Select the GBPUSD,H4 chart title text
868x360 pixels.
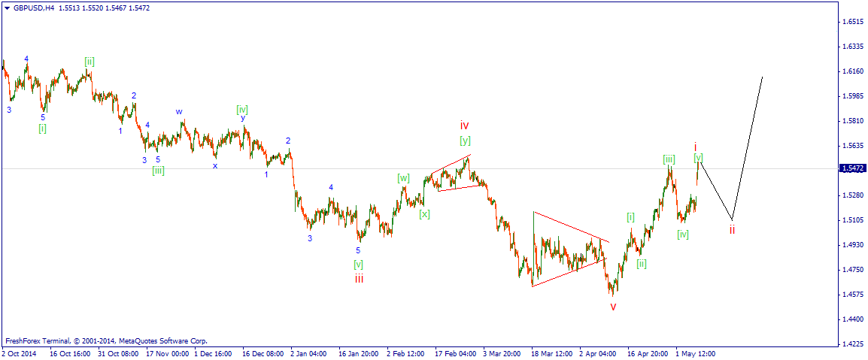(32, 8)
